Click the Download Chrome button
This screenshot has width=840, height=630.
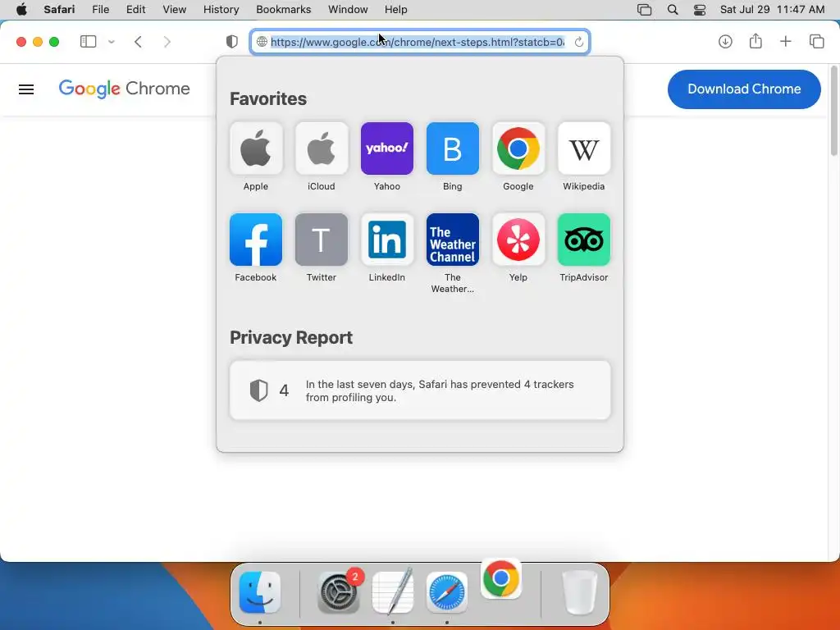click(744, 89)
